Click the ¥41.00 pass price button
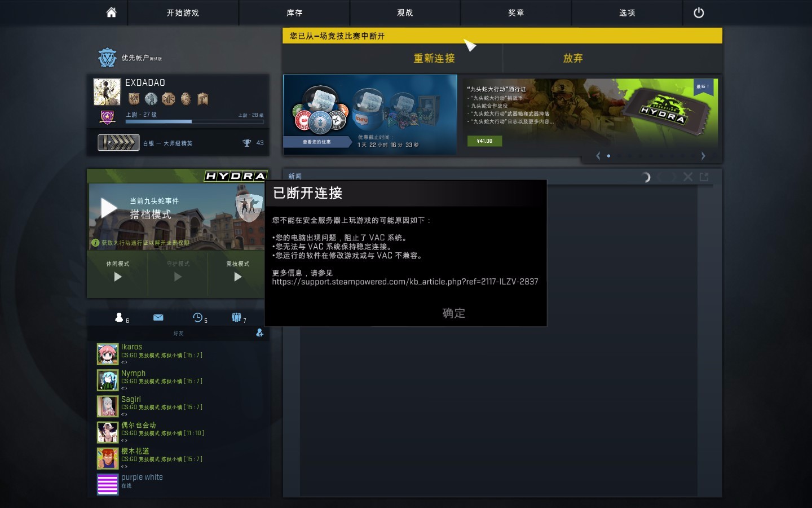Viewport: 812px width, 508px height. click(x=484, y=141)
